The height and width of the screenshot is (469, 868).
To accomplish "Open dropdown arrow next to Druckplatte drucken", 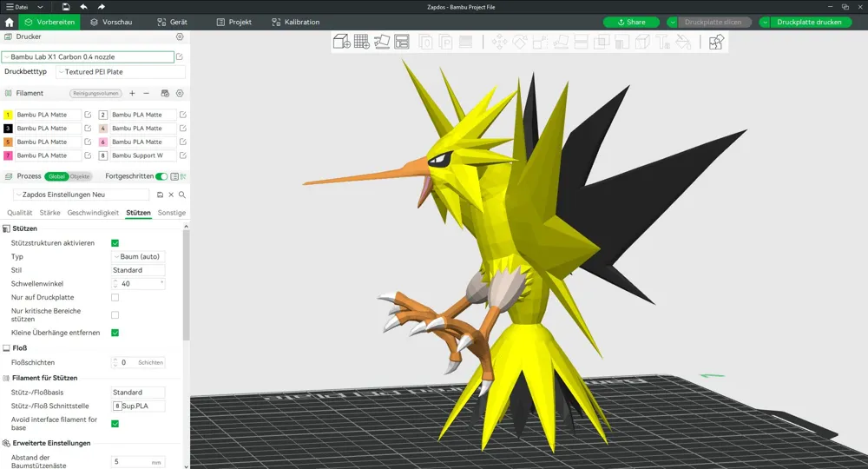I will (765, 23).
